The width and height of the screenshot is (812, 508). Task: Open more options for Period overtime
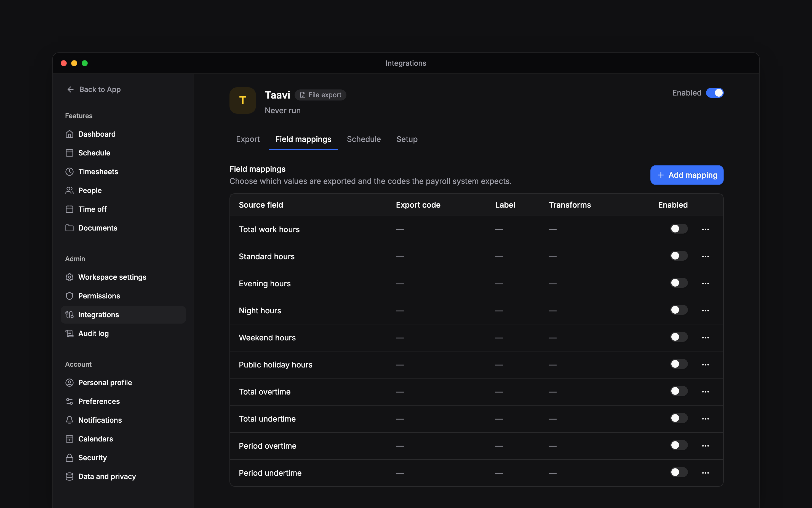(705, 446)
